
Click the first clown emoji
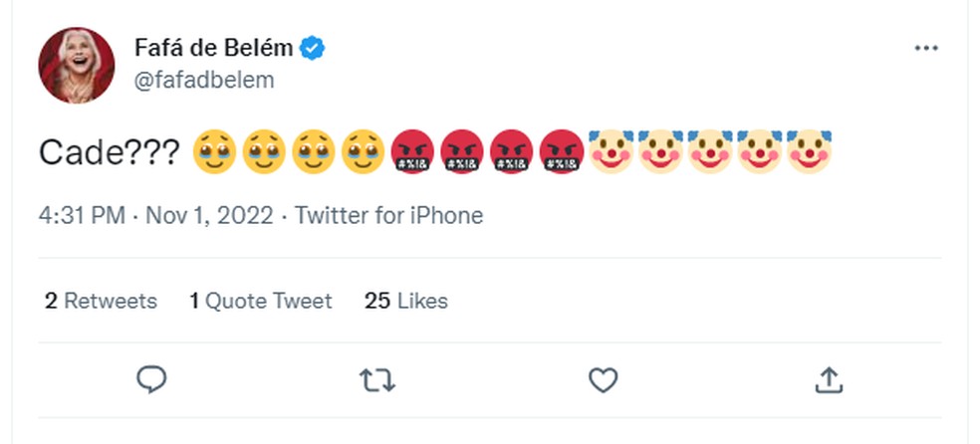point(612,151)
